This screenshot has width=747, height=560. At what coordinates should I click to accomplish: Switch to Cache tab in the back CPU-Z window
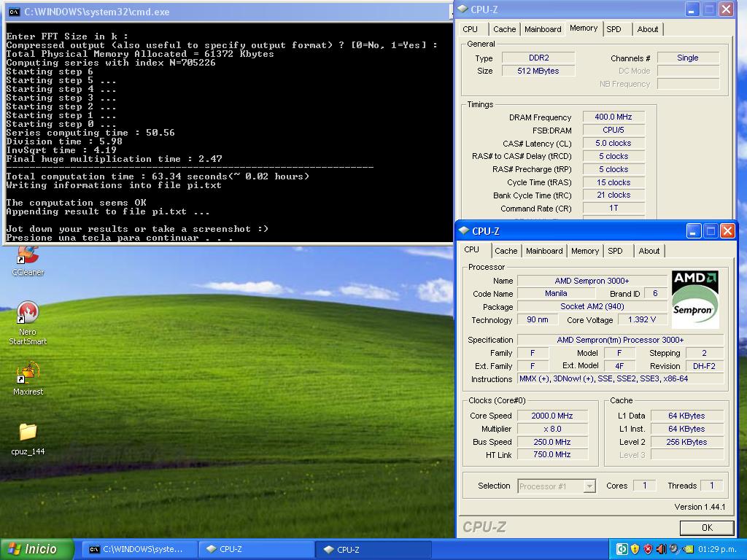click(505, 29)
